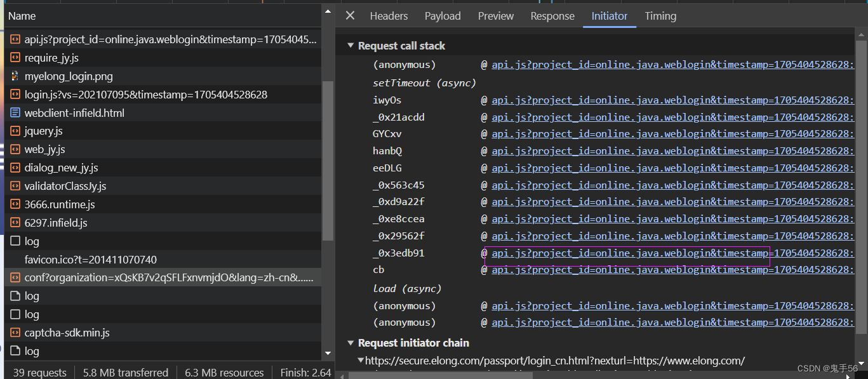Open the api.js link for _0x3edb91 frame
Image resolution: width=868 pixels, height=379 pixels.
tap(673, 253)
